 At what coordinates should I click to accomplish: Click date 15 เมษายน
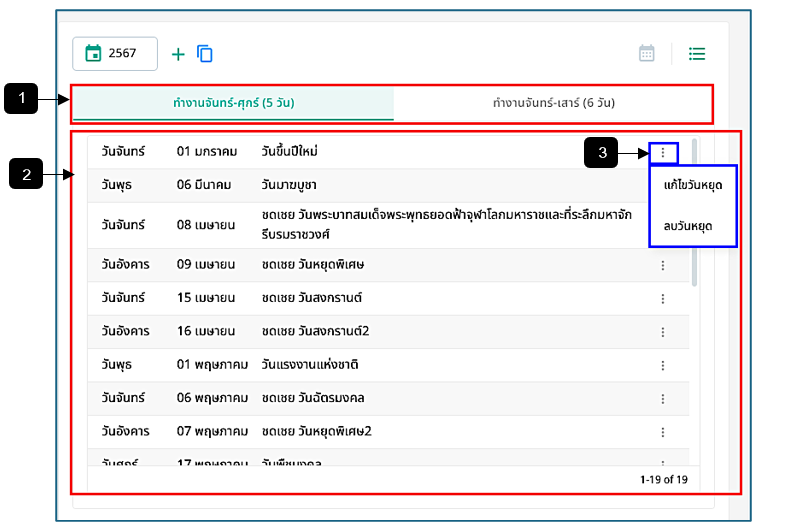click(x=206, y=298)
